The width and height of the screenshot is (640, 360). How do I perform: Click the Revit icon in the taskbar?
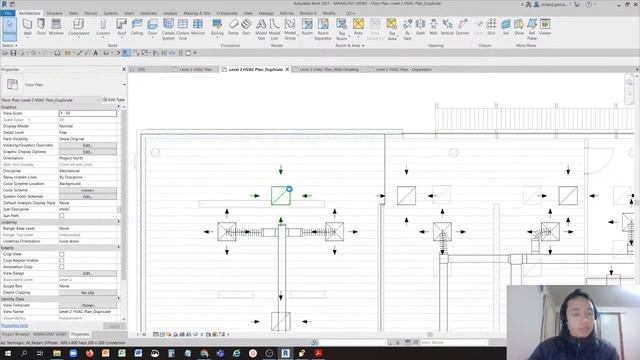click(x=285, y=353)
